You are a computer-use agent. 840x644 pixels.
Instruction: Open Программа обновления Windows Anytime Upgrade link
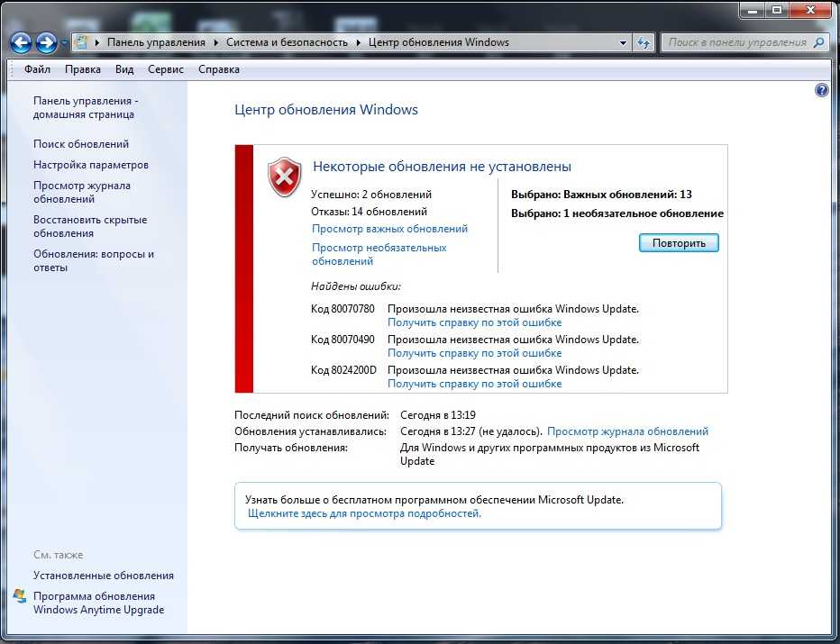[98, 603]
